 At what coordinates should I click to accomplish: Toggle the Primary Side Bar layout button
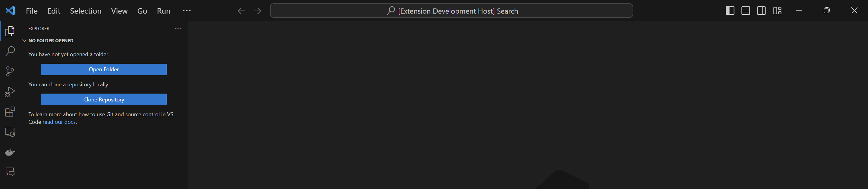click(x=730, y=11)
